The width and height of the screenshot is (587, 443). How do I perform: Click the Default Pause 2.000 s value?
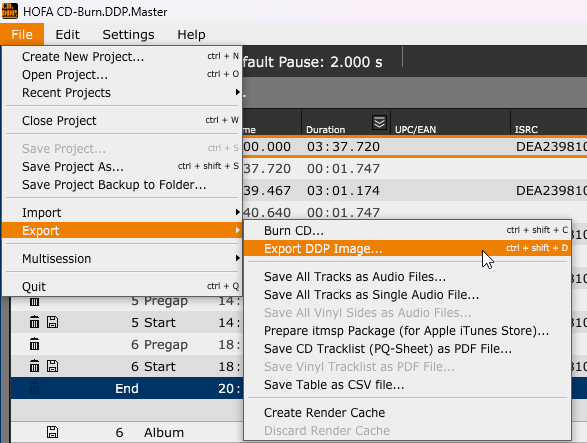coord(356,62)
